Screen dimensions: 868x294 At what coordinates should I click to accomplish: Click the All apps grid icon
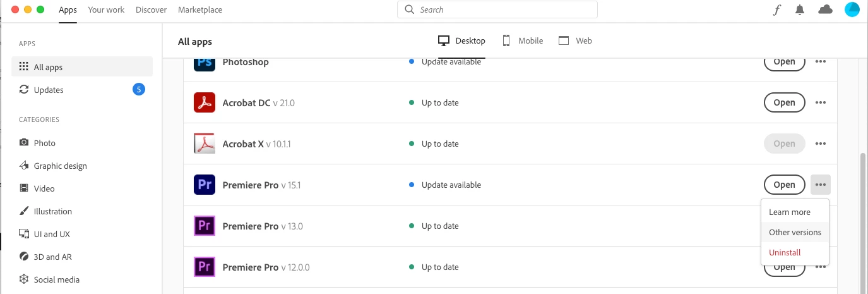(x=24, y=67)
